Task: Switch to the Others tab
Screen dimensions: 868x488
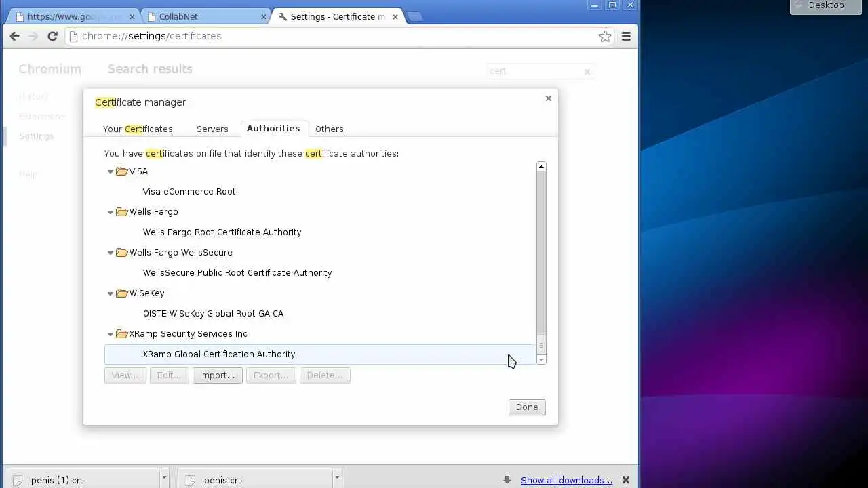Action: pyautogui.click(x=330, y=129)
